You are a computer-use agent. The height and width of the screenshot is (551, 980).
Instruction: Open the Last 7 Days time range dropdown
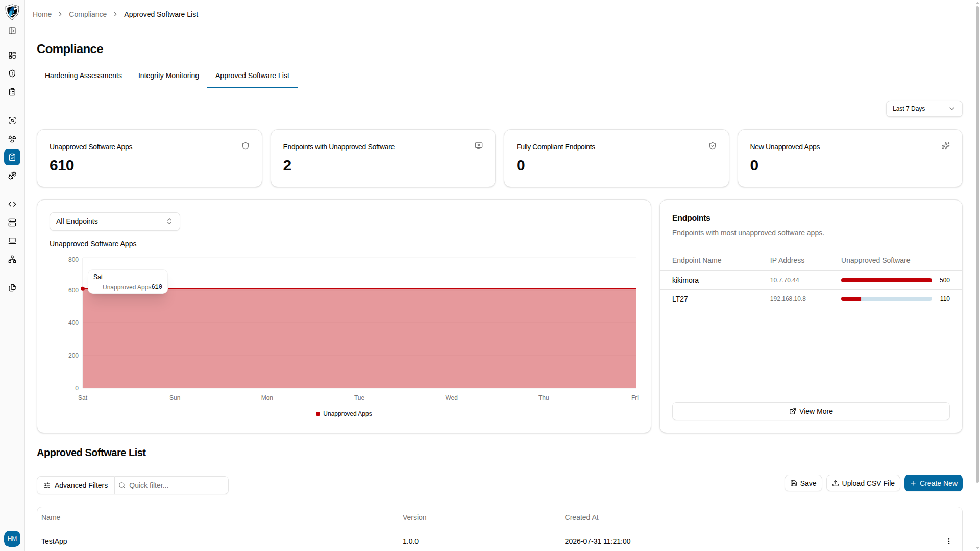[x=924, y=109]
